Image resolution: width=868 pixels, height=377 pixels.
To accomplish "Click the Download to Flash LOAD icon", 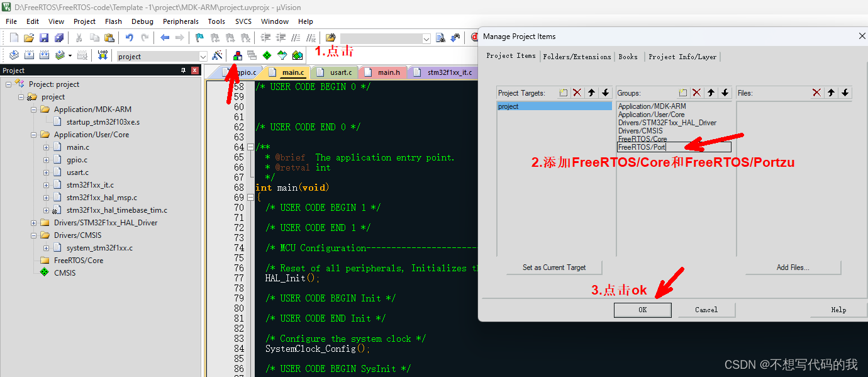I will pos(103,55).
